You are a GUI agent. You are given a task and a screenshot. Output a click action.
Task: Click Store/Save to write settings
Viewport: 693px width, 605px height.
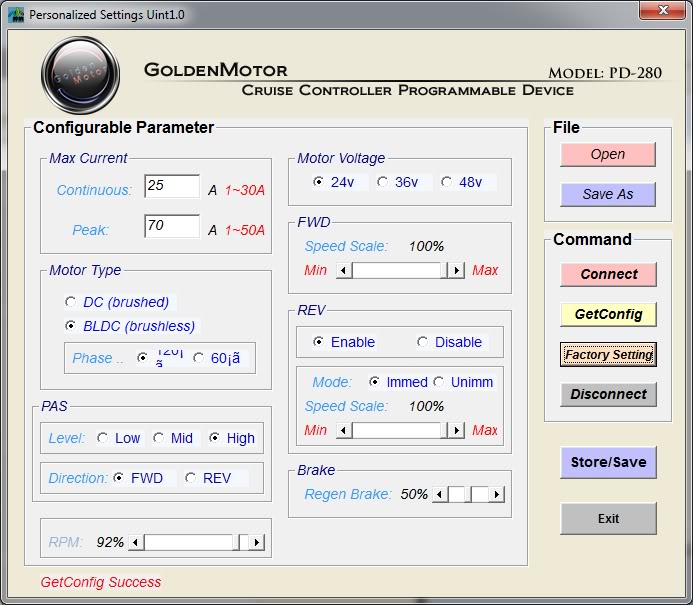(608, 462)
